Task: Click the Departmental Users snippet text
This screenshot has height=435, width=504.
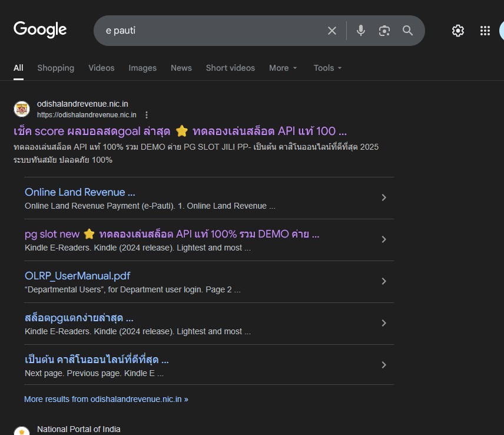Action: coord(132,289)
